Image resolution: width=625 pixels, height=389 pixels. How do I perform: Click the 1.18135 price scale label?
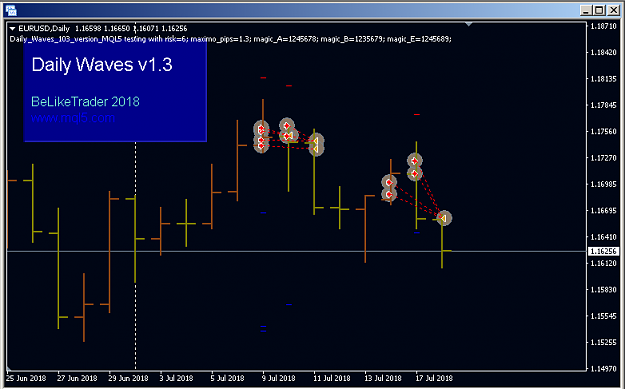(x=603, y=79)
